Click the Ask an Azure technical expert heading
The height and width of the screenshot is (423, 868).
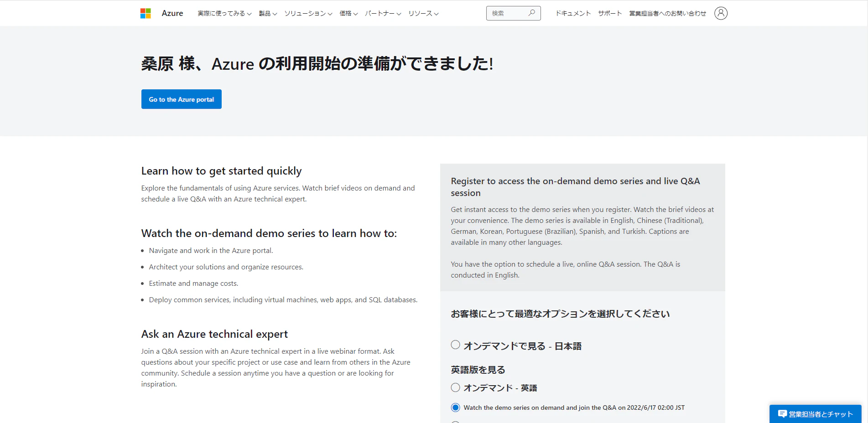coord(214,334)
